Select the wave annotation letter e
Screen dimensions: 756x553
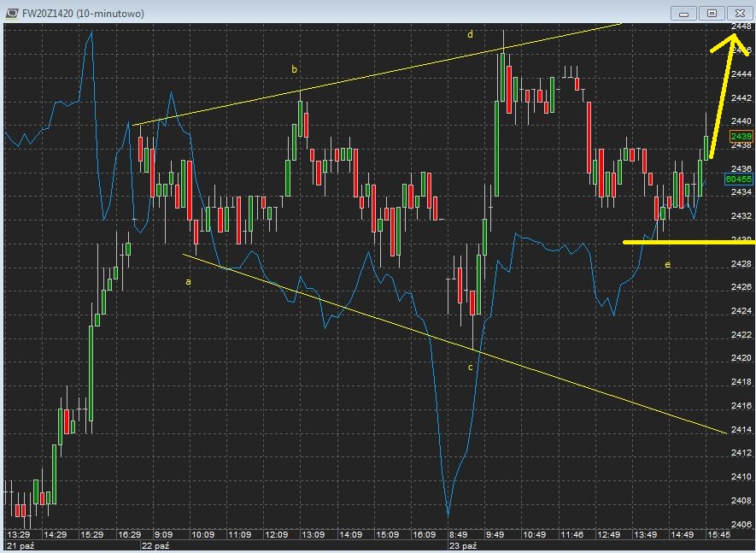click(x=668, y=264)
